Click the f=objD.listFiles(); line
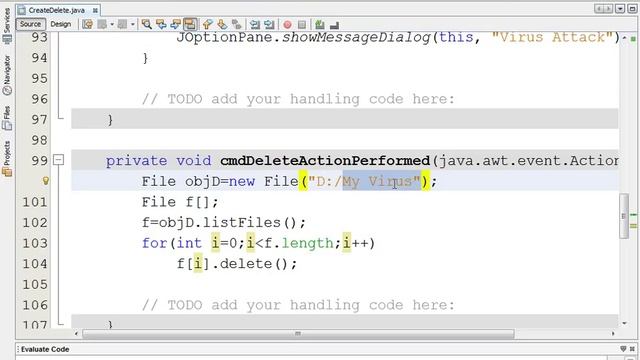The width and height of the screenshot is (640, 360). point(224,223)
